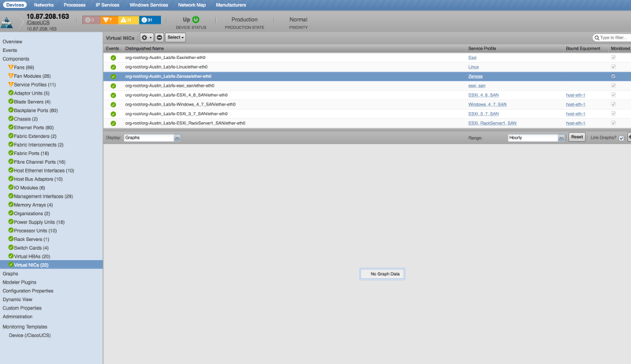The width and height of the screenshot is (631, 364).
Task: Click the Reset button
Action: pyautogui.click(x=577, y=137)
